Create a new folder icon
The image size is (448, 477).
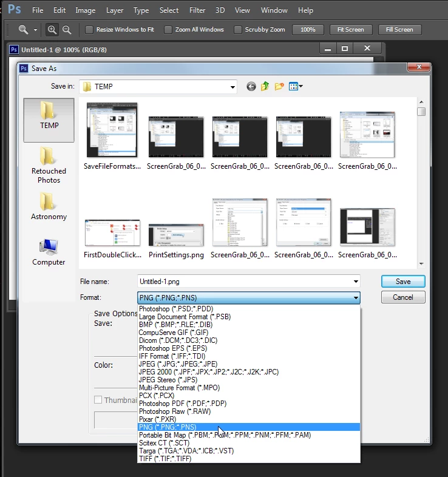(x=279, y=86)
